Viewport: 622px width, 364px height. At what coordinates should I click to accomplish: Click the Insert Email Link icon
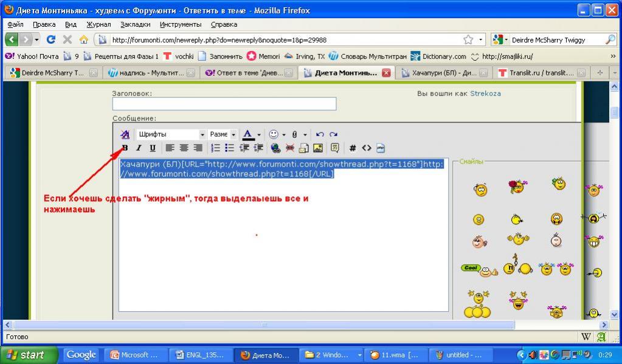point(304,148)
